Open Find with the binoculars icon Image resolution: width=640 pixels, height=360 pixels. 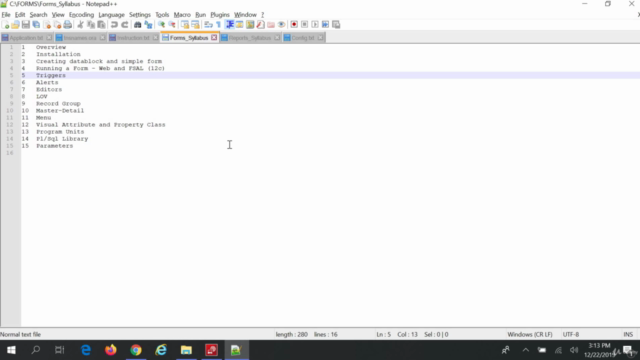click(138, 24)
